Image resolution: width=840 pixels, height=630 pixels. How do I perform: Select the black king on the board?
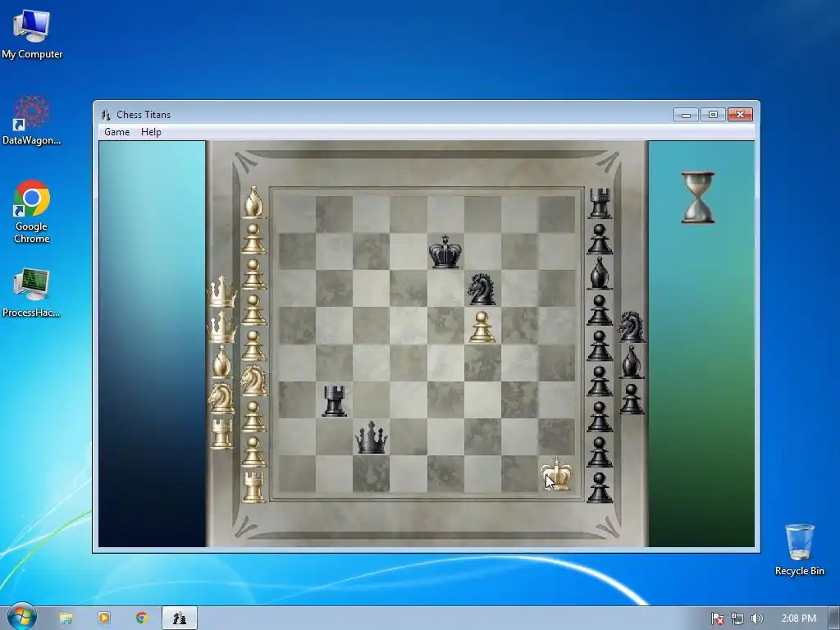coord(445,252)
